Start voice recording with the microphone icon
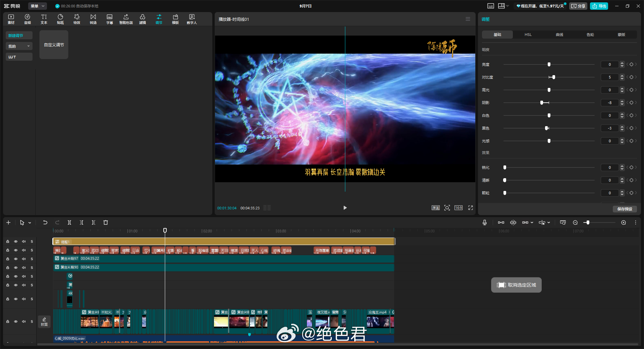644x349 pixels. (x=485, y=222)
